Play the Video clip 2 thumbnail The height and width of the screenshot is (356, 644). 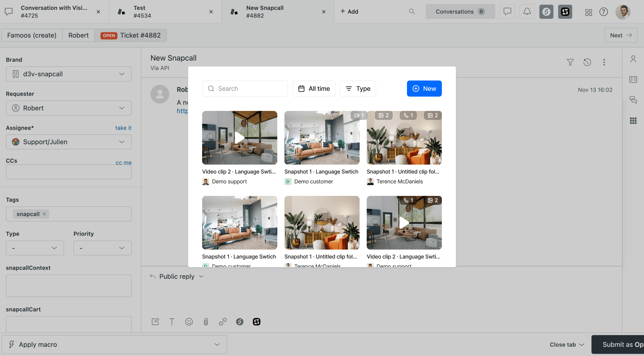(239, 138)
